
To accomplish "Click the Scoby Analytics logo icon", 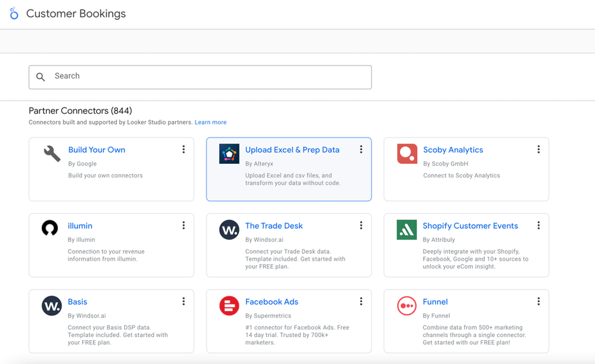I will (407, 154).
